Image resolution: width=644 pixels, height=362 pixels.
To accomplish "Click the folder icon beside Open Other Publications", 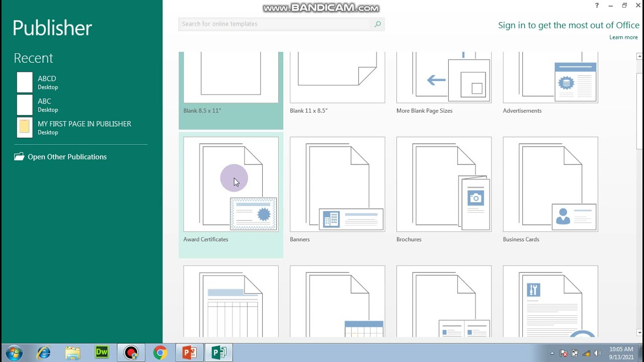I will [19, 157].
